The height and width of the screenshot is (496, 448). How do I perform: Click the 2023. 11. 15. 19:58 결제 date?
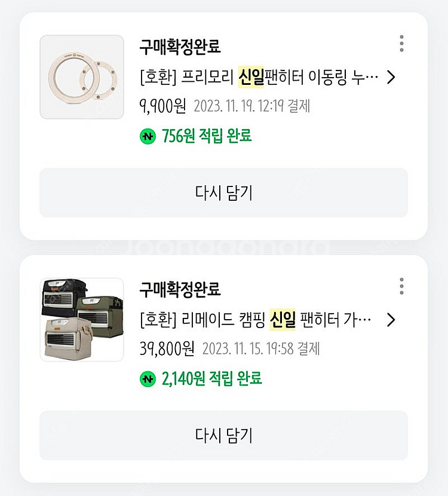pyautogui.click(x=261, y=348)
